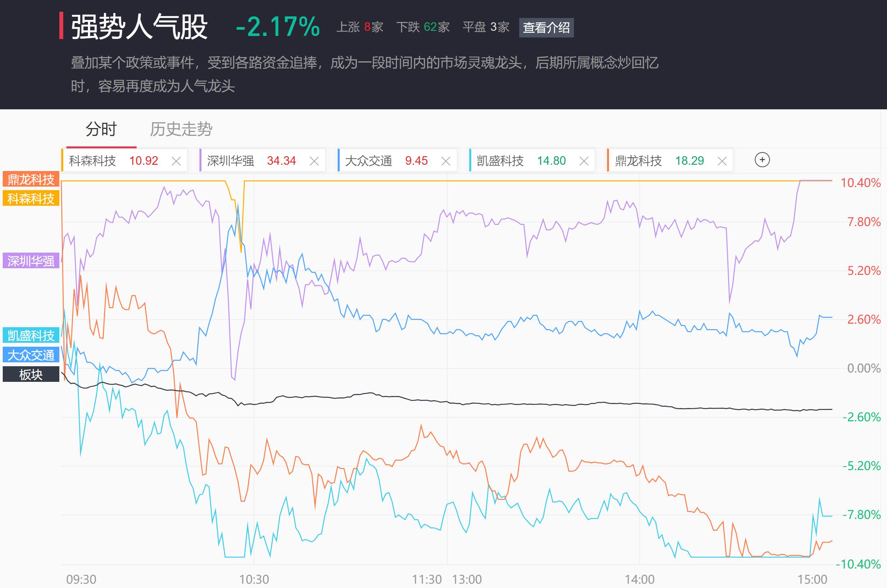887x588 pixels.
Task: Remove 科森科技 from comparison chips
Action: point(176,161)
